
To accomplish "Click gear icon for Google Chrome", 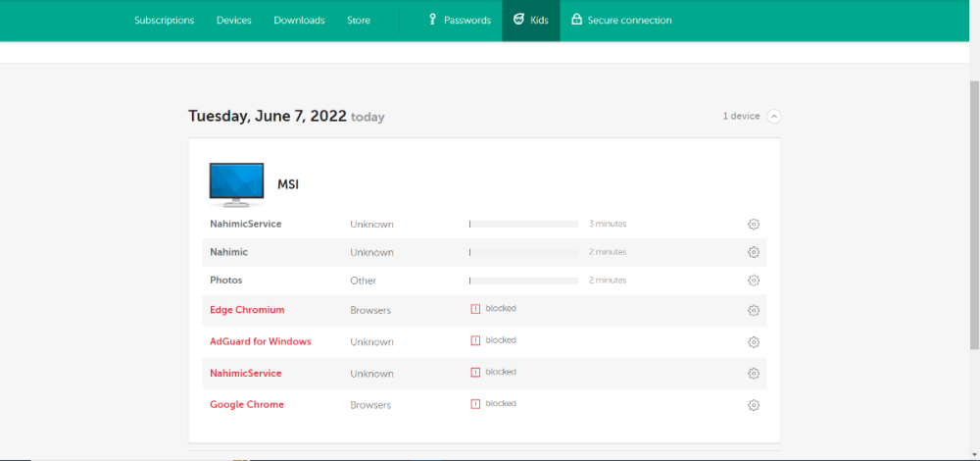I will click(753, 405).
